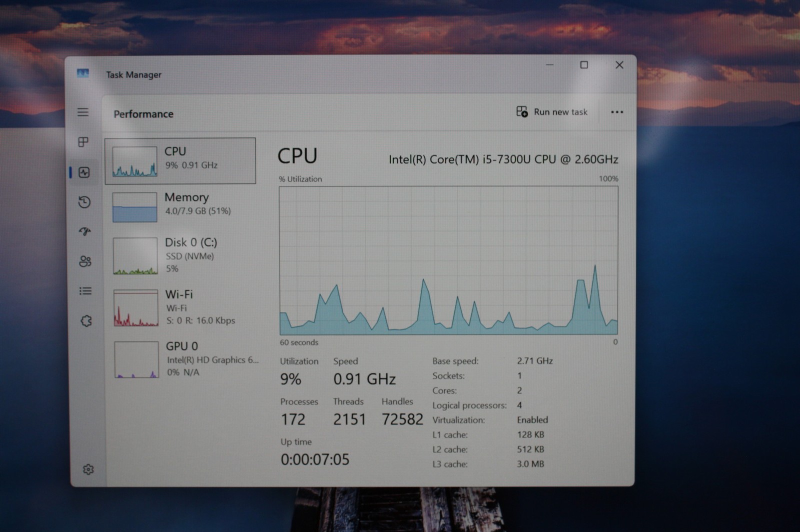
Task: Open the Details page icon
Action: (86, 291)
